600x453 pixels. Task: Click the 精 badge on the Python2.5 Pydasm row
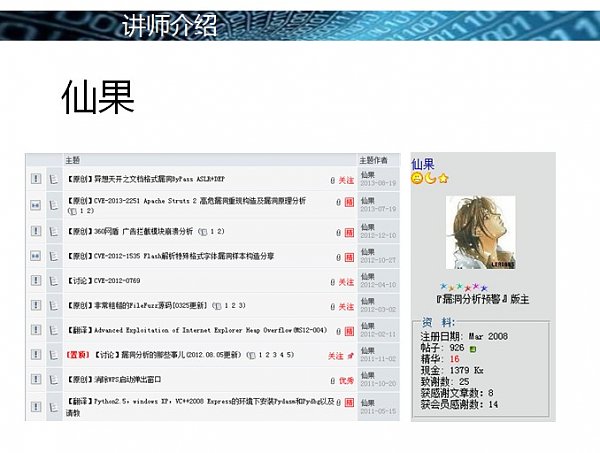click(x=349, y=402)
